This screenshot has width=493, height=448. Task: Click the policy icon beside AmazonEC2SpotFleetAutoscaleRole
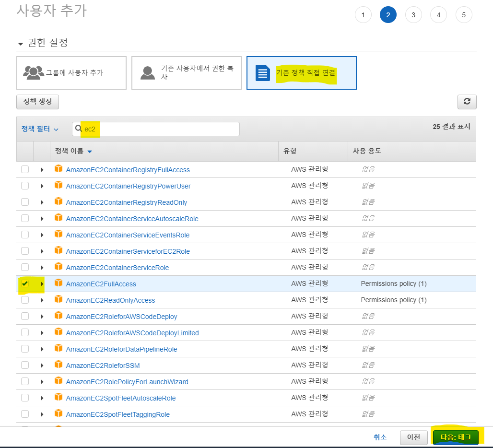tap(59, 398)
